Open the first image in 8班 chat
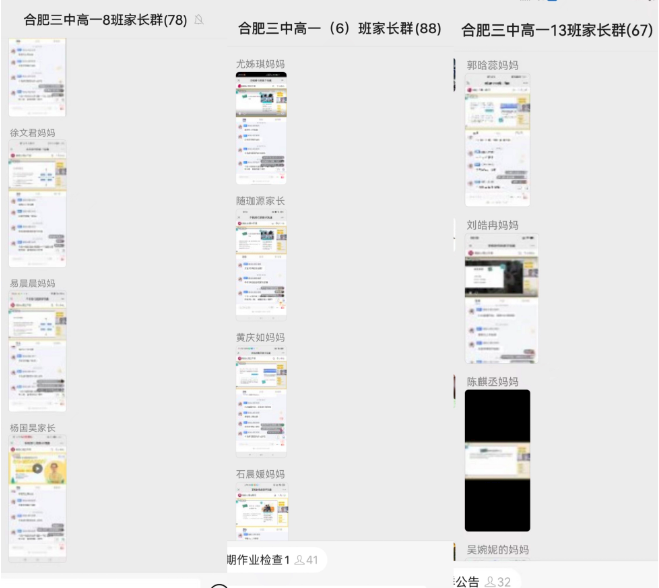The height and width of the screenshot is (588, 659). 37,78
